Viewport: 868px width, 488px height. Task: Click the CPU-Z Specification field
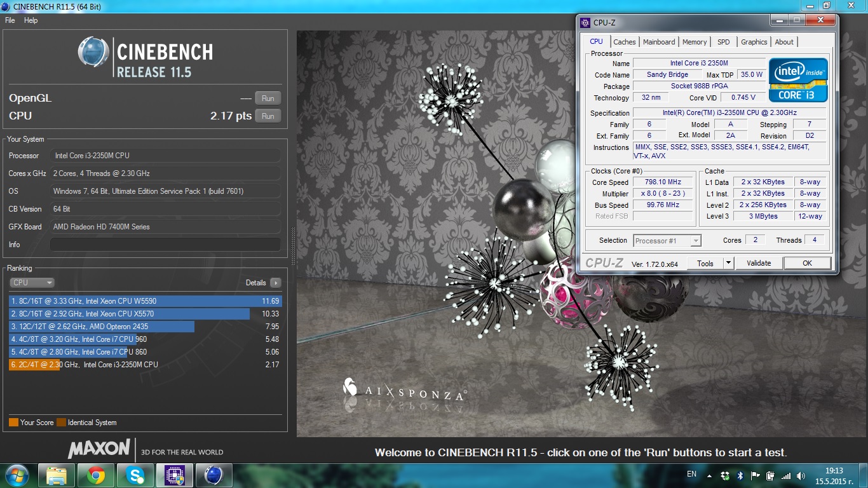pos(730,113)
